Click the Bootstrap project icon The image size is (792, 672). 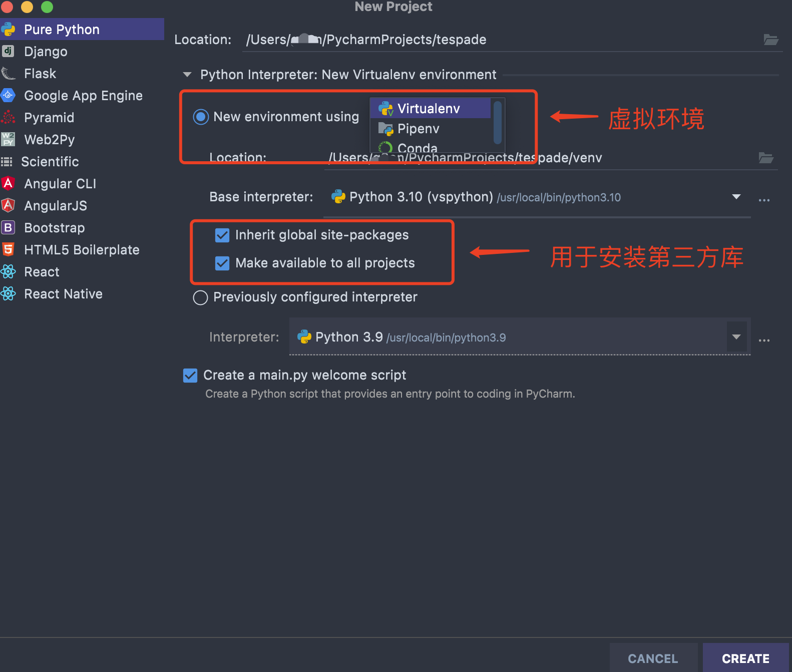8,227
